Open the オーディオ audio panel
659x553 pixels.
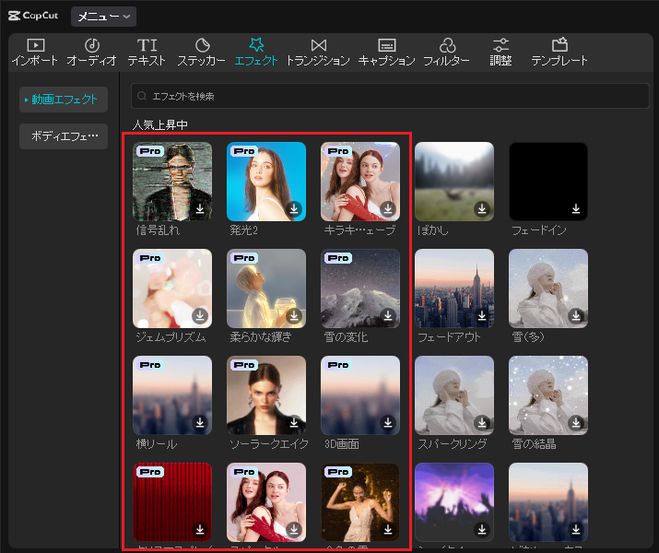tap(91, 52)
